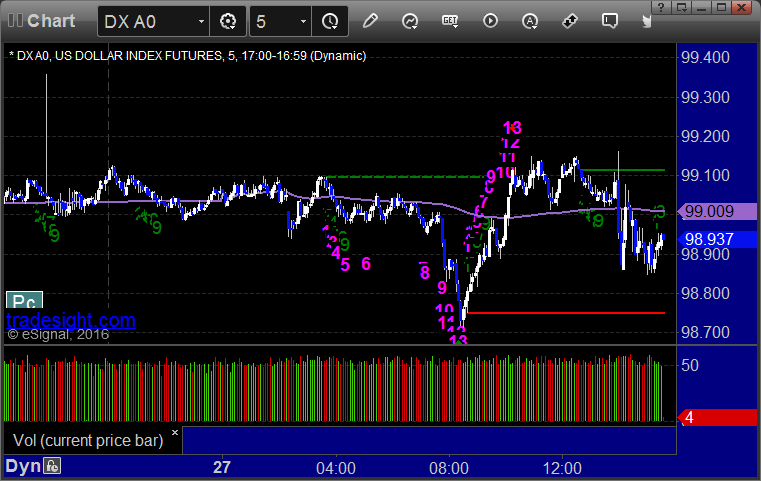This screenshot has height=481, width=761.
Task: Click the time template clock icon
Action: click(330, 21)
